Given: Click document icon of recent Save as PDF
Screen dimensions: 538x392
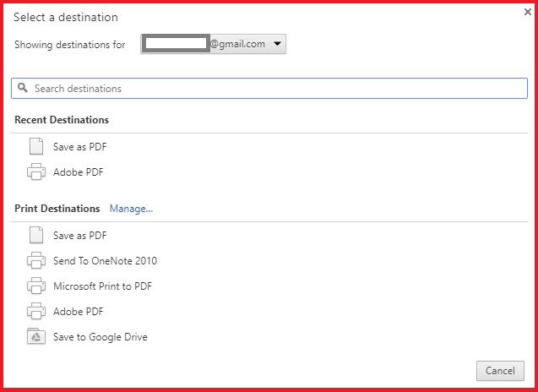Looking at the screenshot, I should pyautogui.click(x=36, y=146).
